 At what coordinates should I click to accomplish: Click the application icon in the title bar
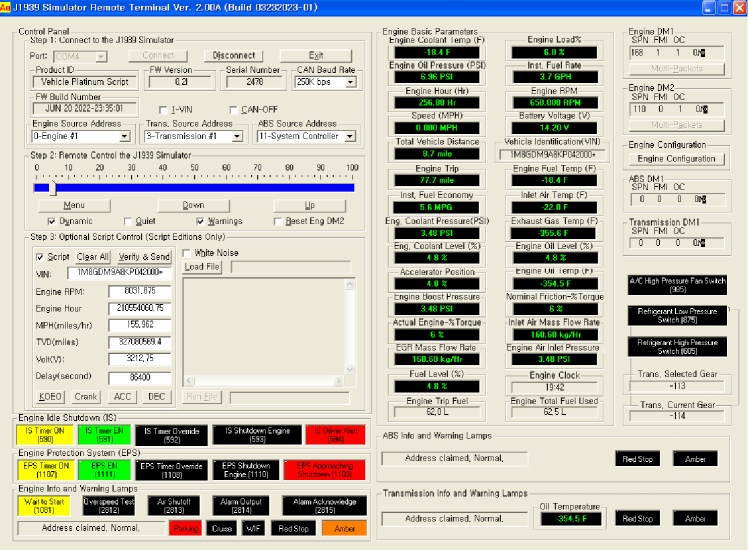click(x=8, y=7)
